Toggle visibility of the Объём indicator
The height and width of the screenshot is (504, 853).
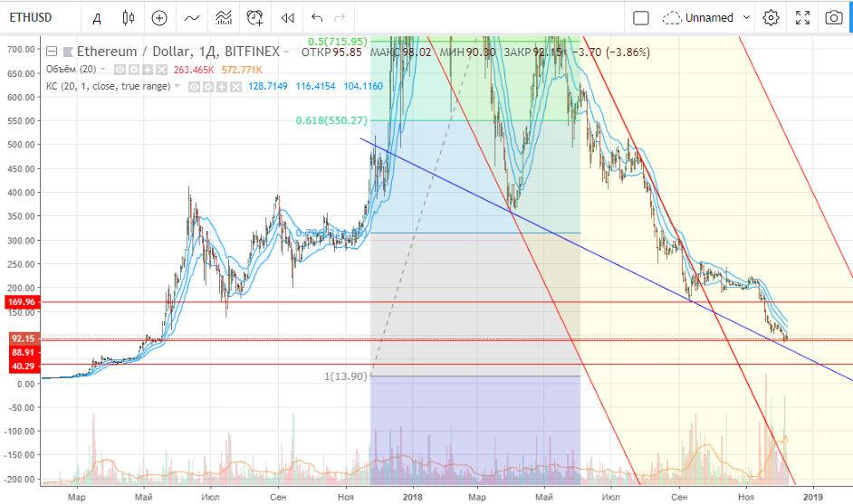(120, 70)
